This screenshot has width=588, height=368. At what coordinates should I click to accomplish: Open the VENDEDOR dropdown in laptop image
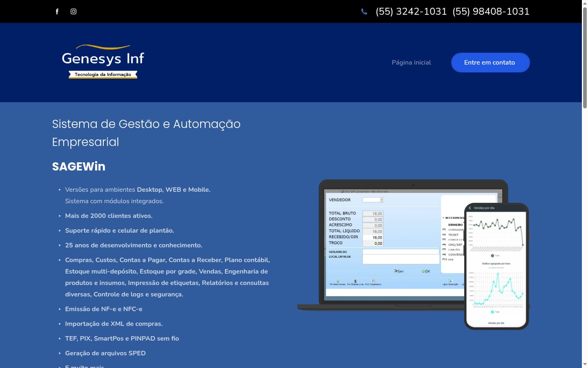click(x=373, y=200)
